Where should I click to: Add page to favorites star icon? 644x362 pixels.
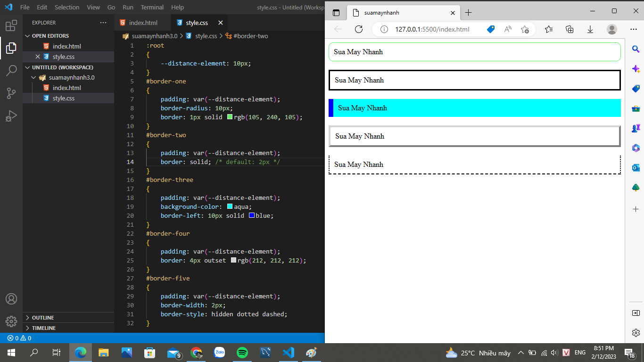tap(525, 29)
